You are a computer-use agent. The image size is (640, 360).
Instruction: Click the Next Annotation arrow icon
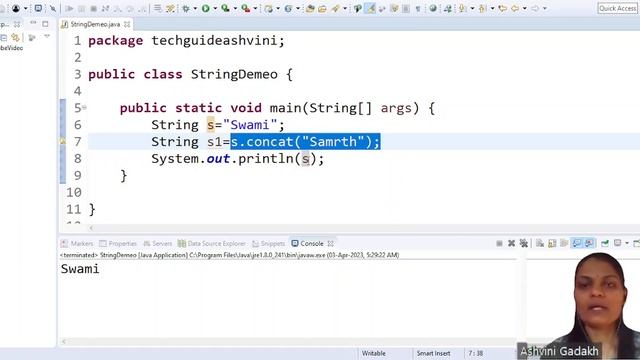pyautogui.click(x=463, y=8)
